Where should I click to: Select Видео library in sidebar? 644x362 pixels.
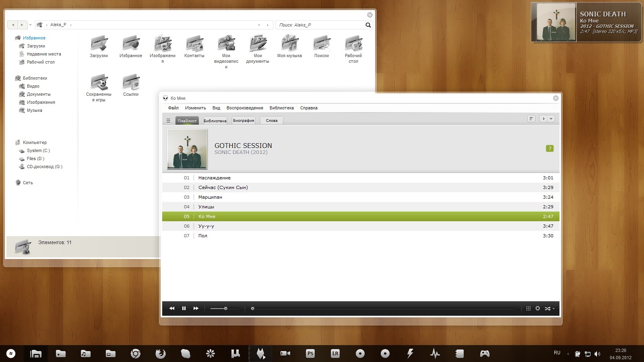[33, 86]
